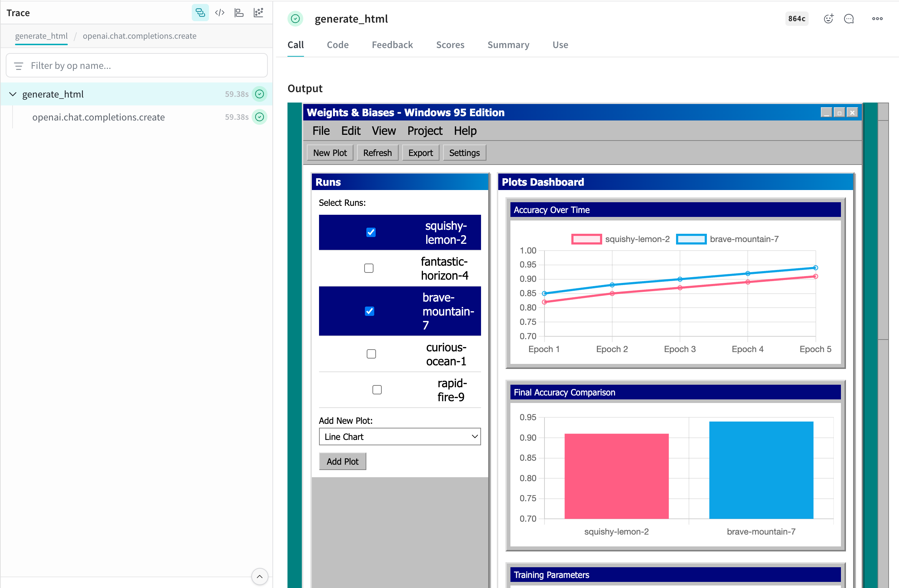Check the rapid-fire-9 run checkbox
This screenshot has width=899, height=588.
pos(377,390)
